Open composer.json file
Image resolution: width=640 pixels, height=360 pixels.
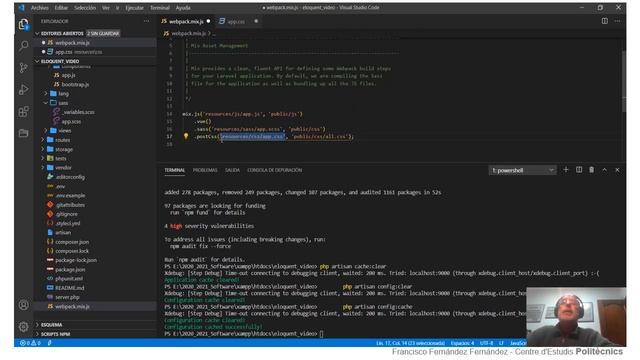72,242
